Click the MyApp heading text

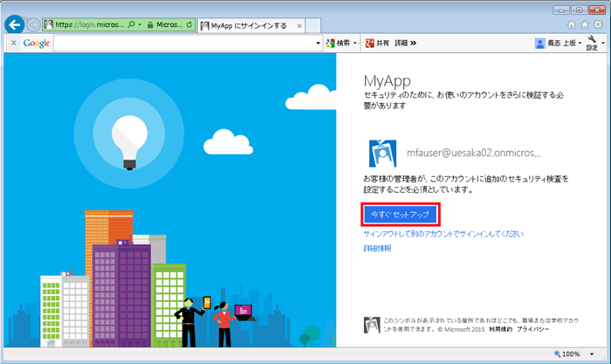(x=387, y=81)
